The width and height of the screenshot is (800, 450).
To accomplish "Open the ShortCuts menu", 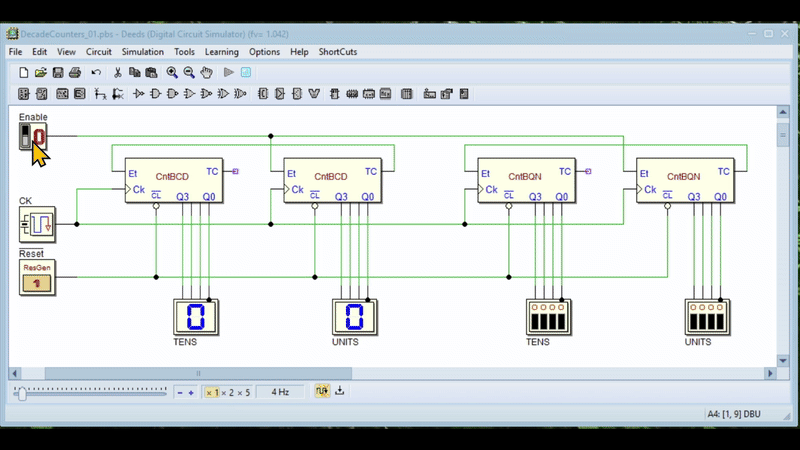I will (x=338, y=52).
